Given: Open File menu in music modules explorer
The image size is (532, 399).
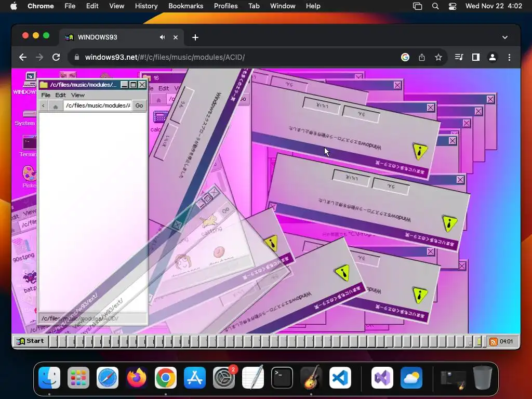Looking at the screenshot, I should pyautogui.click(x=46, y=95).
